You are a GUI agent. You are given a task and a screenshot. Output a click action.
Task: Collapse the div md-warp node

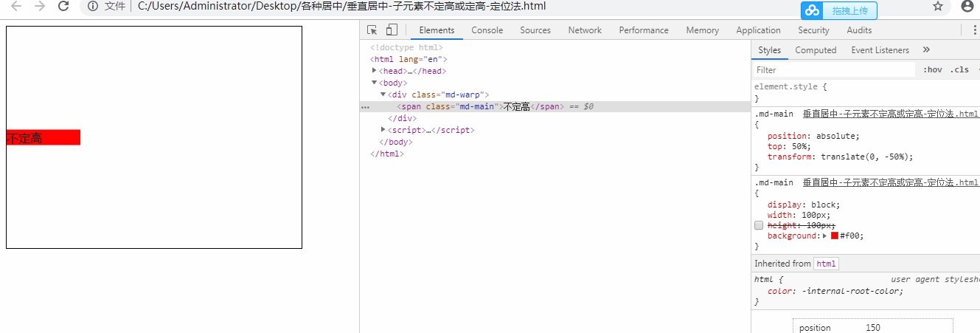383,95
